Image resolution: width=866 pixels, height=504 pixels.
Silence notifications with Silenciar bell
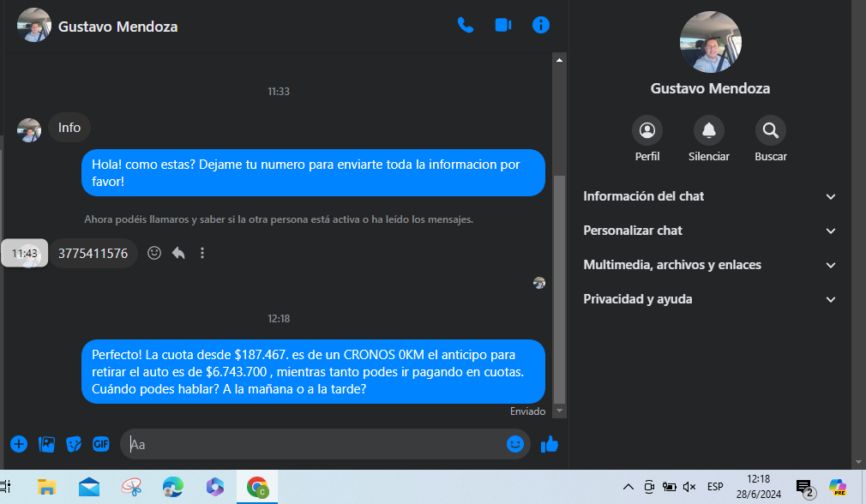(709, 131)
